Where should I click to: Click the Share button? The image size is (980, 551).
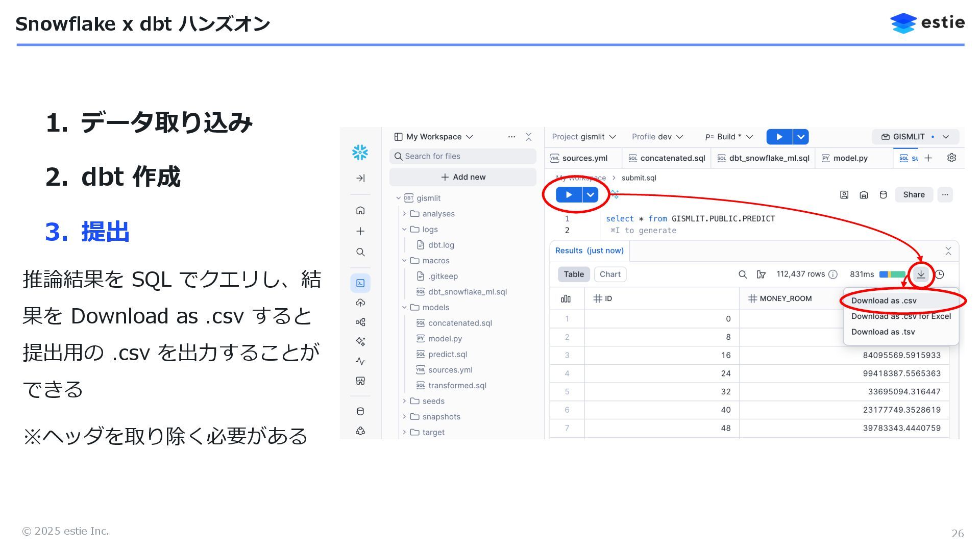point(914,195)
